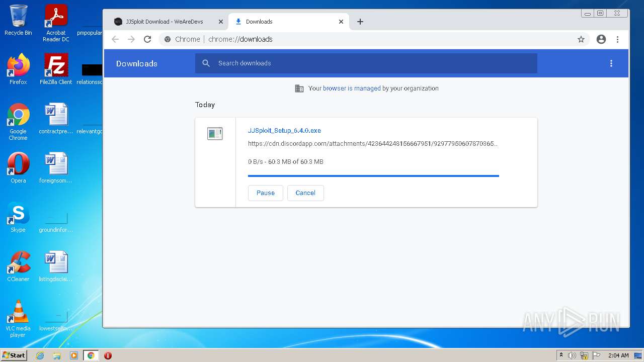
Task: Click the volume speaker tray icon
Action: pyautogui.click(x=572, y=355)
